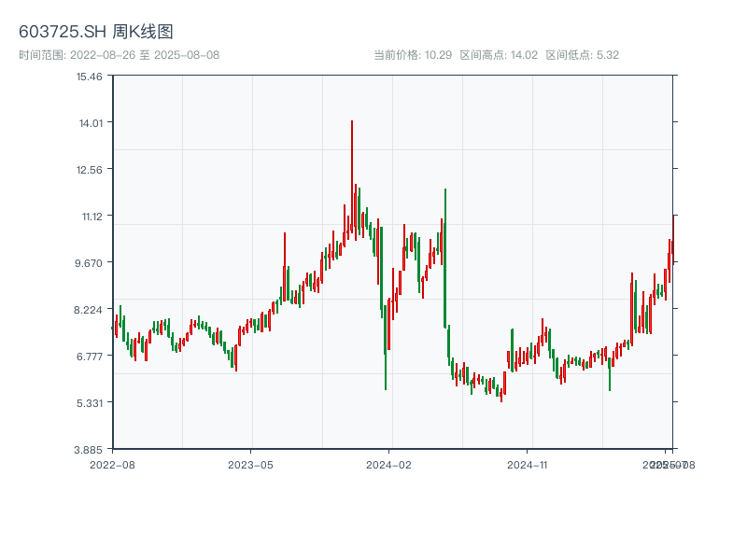The height and width of the screenshot is (560, 747).
Task: Click the x-axis label 2024-02
Action: [388, 465]
